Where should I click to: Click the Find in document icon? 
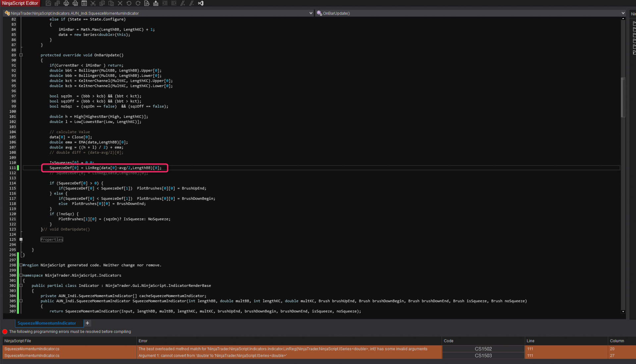click(147, 3)
